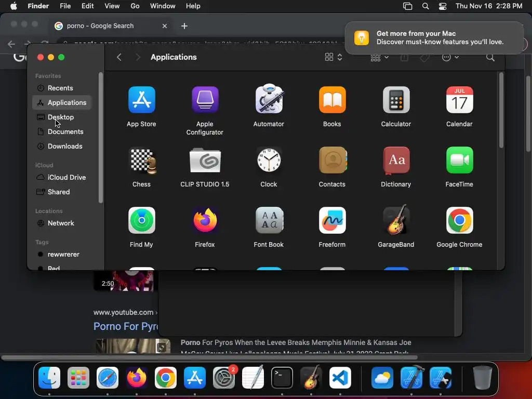Click the Chrome horizontal scrollbar
Image resolution: width=532 pixels, height=399 pixels.
[209, 357]
